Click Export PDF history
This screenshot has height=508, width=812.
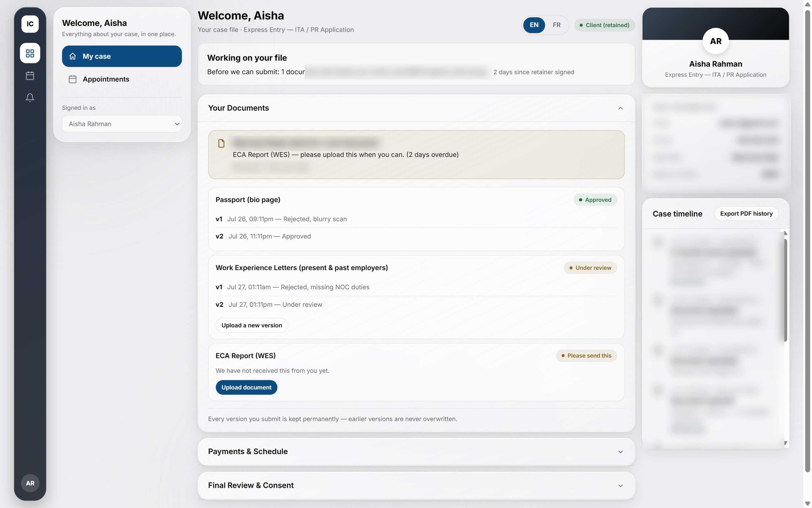746,214
